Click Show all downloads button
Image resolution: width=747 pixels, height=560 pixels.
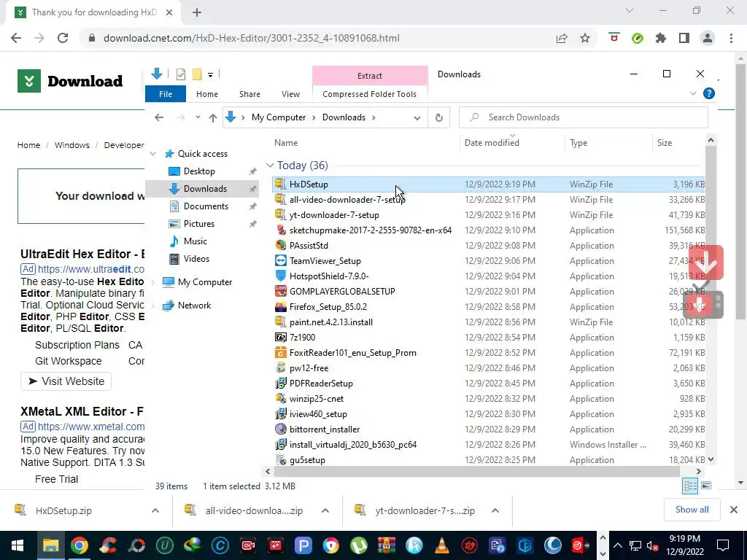pyautogui.click(x=692, y=510)
